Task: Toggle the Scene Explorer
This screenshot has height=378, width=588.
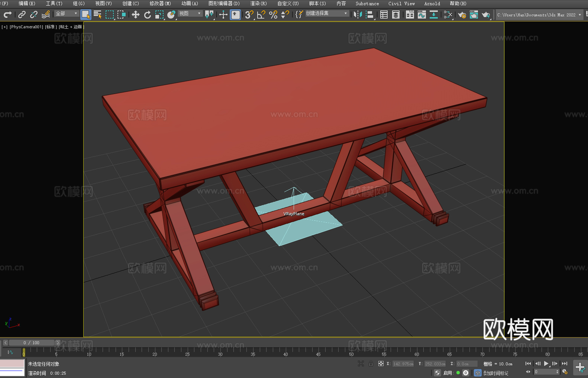Action: [384, 14]
